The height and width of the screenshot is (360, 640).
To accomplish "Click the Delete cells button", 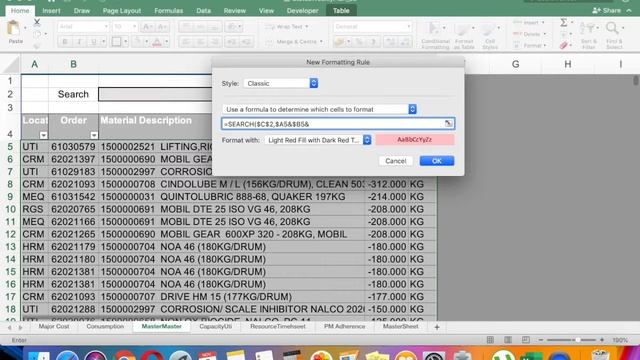I will (530, 34).
